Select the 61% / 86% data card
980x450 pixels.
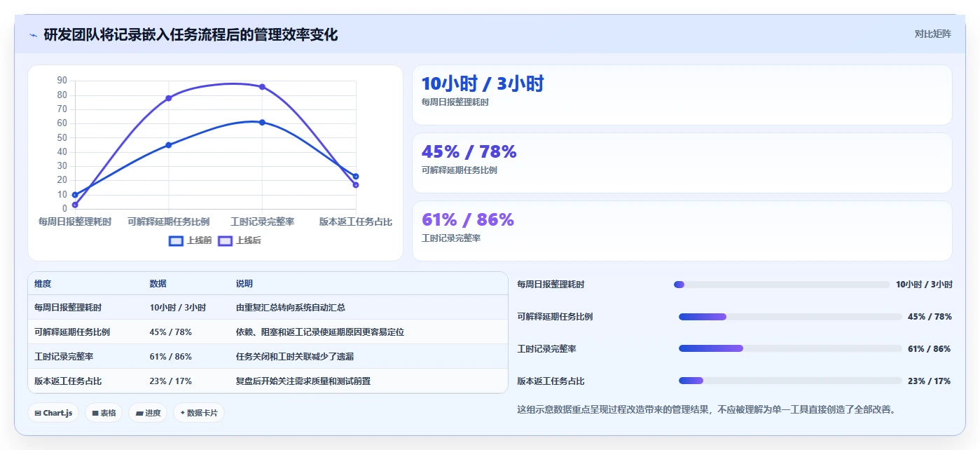point(682,231)
